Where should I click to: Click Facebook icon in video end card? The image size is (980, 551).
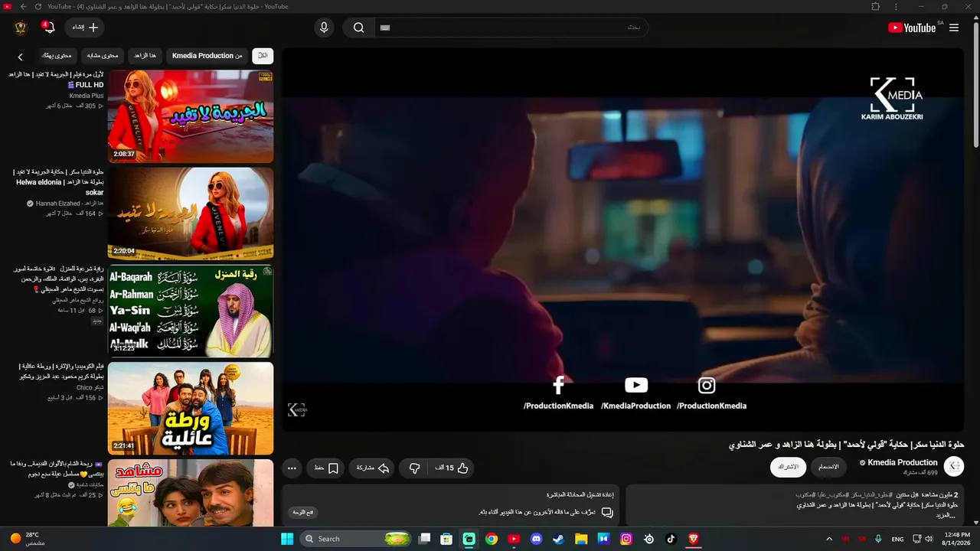559,385
